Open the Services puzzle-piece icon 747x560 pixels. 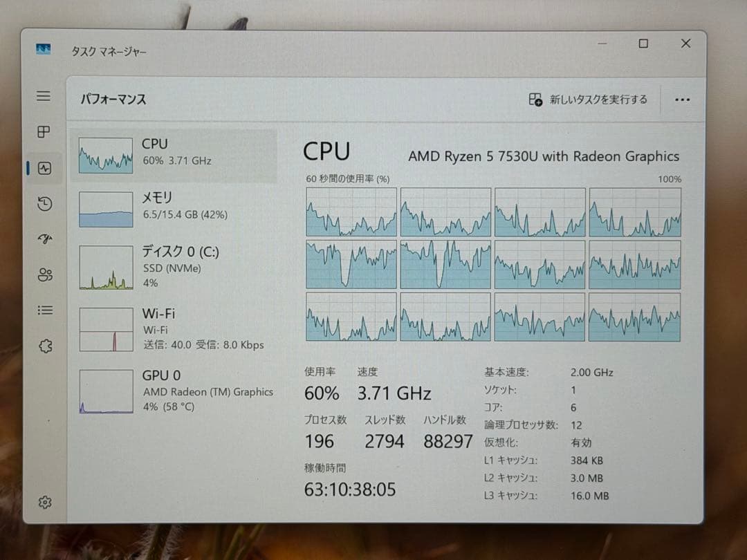pyautogui.click(x=46, y=346)
